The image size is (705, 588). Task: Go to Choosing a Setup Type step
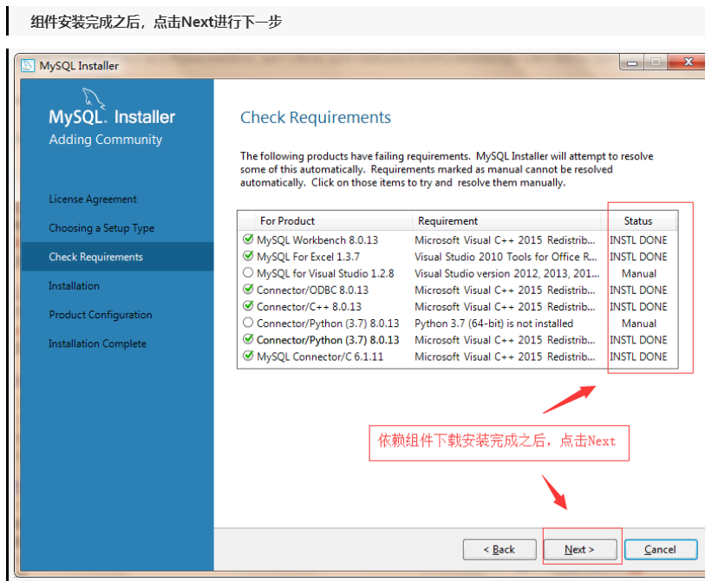pyautogui.click(x=101, y=228)
